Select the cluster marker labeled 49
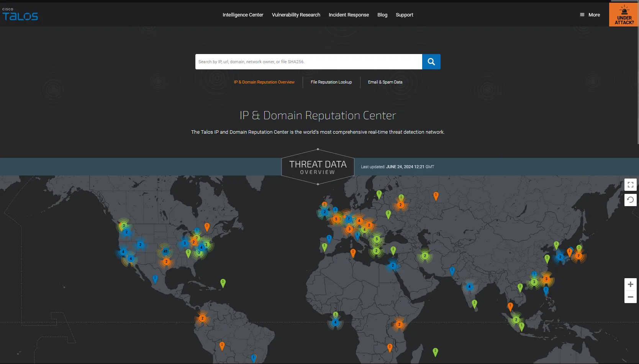 tap(165, 251)
